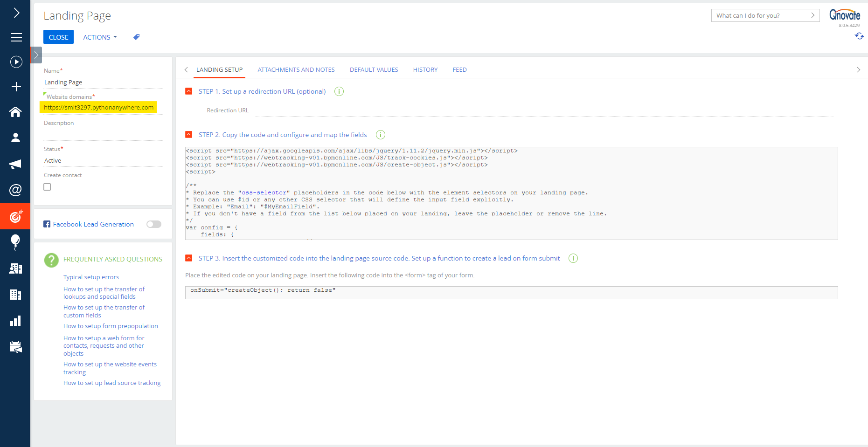868x447 pixels.
Task: Enable the Facebook Lead Generation switch
Action: [x=154, y=224]
